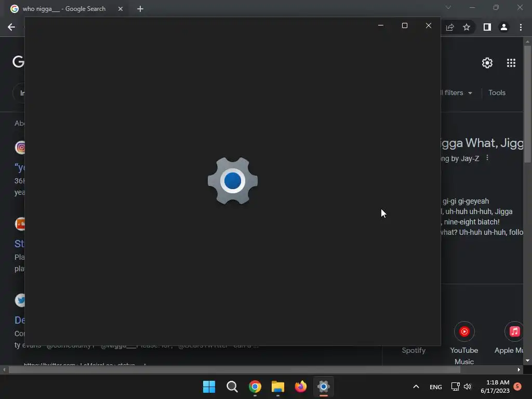Click the Spotify listen link
The width and height of the screenshot is (532, 399).
coord(414,350)
